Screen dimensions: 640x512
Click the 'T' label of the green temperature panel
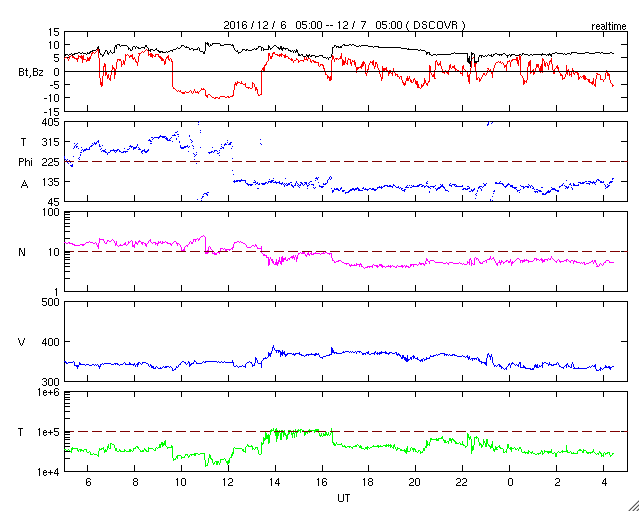pyautogui.click(x=22, y=432)
